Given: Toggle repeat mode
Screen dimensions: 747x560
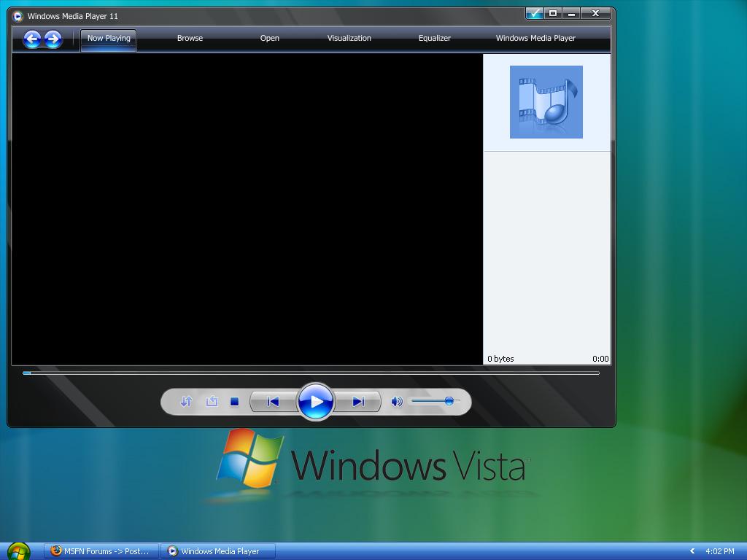Looking at the screenshot, I should [x=212, y=402].
